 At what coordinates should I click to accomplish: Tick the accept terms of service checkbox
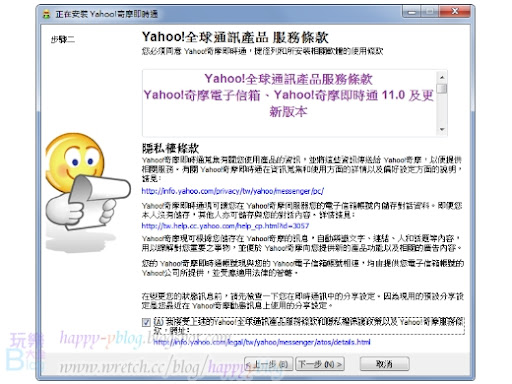[146, 322]
